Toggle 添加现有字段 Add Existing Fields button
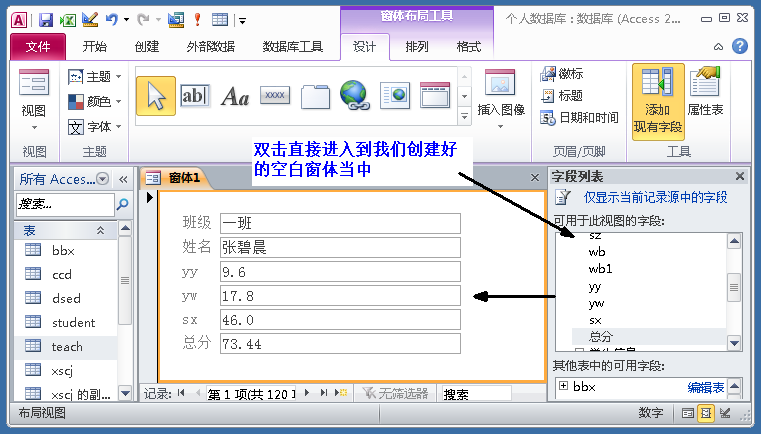Image resolution: width=761 pixels, height=434 pixels. tap(658, 101)
